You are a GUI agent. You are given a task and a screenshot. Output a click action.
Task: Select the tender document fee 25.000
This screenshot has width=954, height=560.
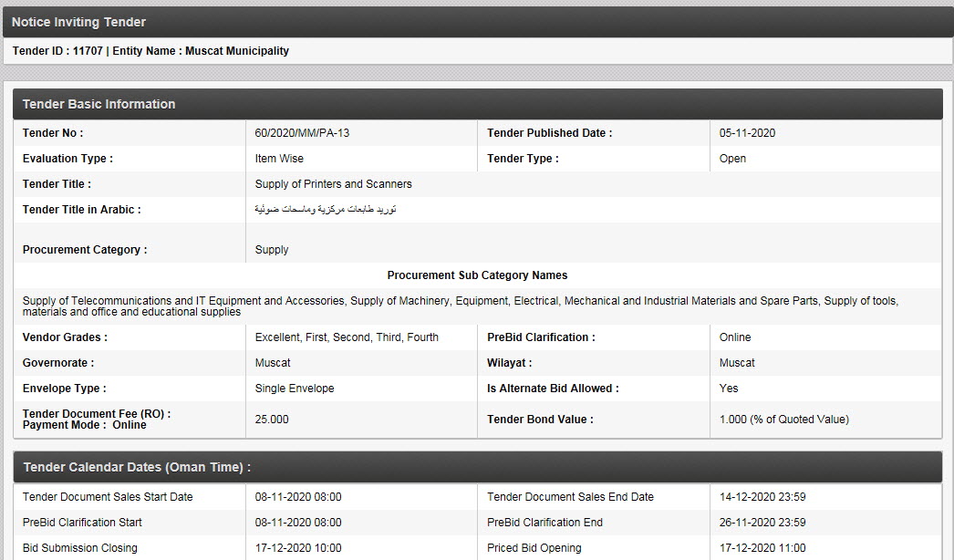coord(272,420)
